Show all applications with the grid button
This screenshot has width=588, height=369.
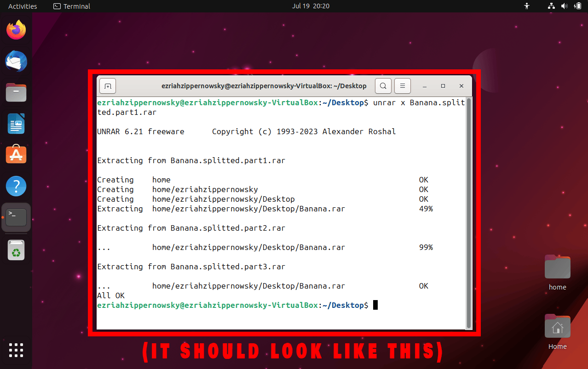tap(16, 350)
